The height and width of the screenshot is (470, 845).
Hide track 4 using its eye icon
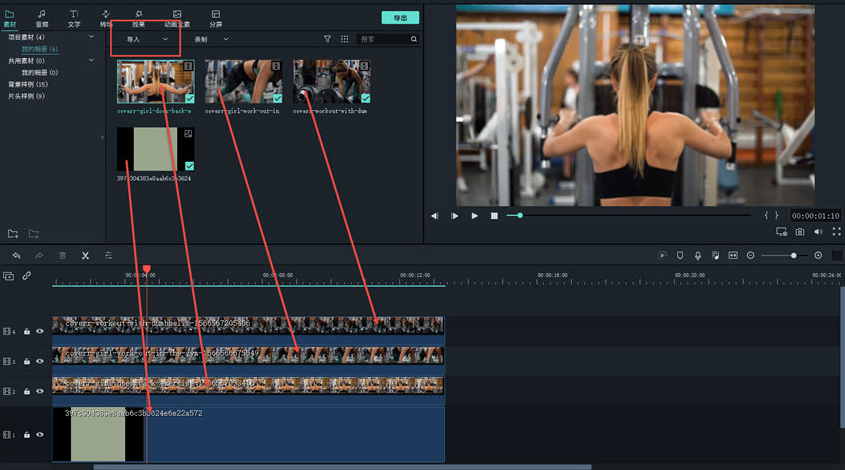pyautogui.click(x=41, y=331)
